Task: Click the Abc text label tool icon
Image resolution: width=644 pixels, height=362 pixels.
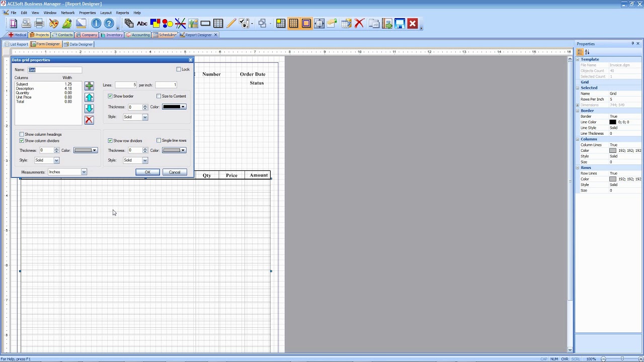Action: pyautogui.click(x=142, y=23)
